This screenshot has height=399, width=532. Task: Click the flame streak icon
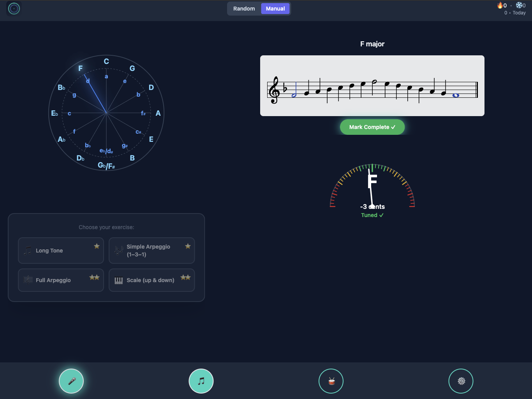click(500, 5)
